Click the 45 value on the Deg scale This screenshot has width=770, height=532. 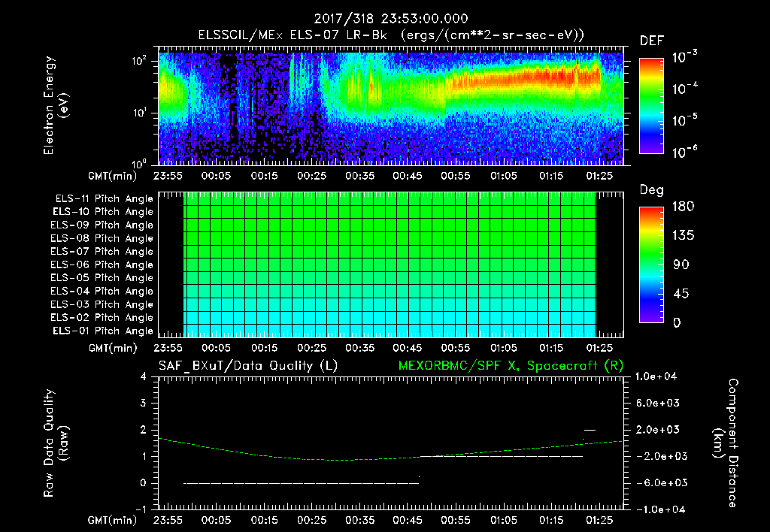(681, 294)
